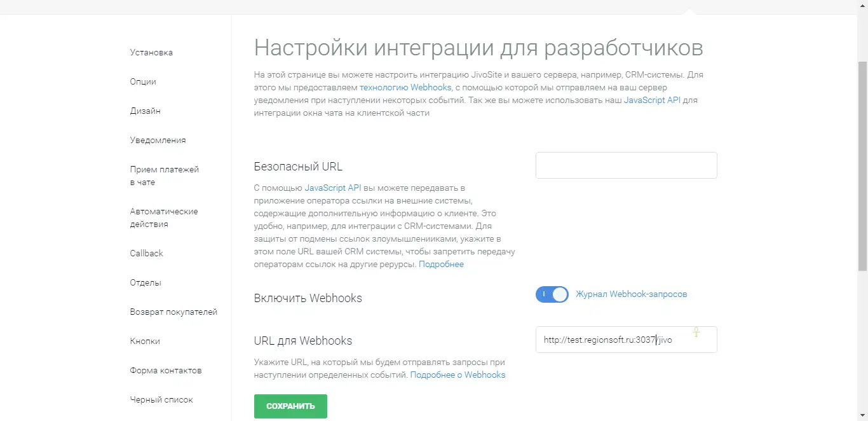Click the green Сохранить button
The height and width of the screenshot is (421, 868).
[290, 406]
